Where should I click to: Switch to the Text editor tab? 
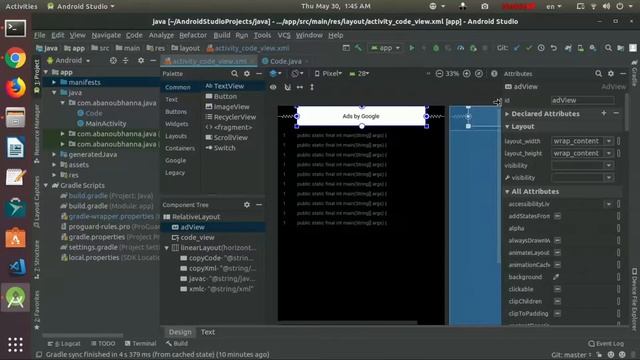208,332
